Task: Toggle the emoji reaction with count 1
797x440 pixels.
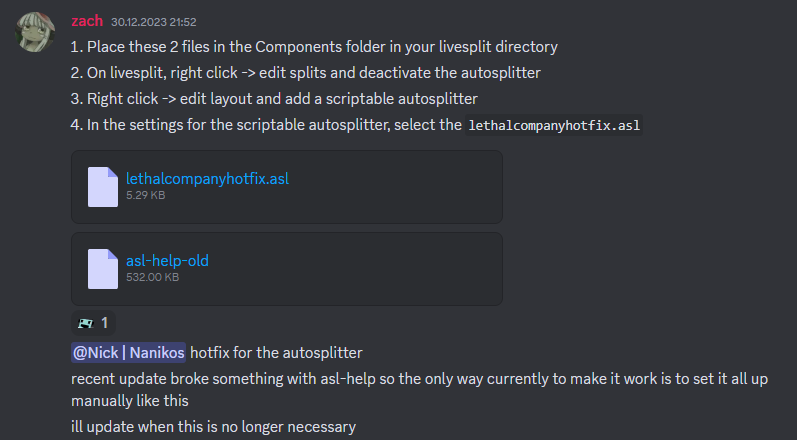Action: pos(93,323)
